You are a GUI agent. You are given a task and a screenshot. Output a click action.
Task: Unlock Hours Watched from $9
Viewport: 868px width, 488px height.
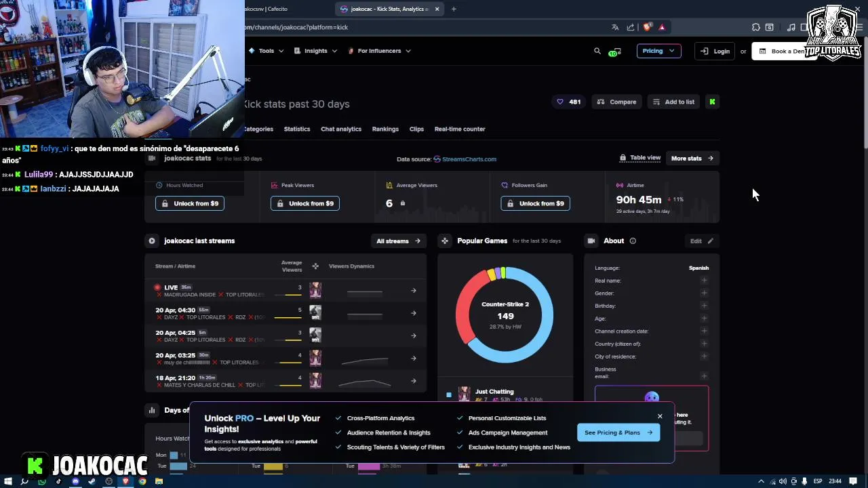coord(190,203)
